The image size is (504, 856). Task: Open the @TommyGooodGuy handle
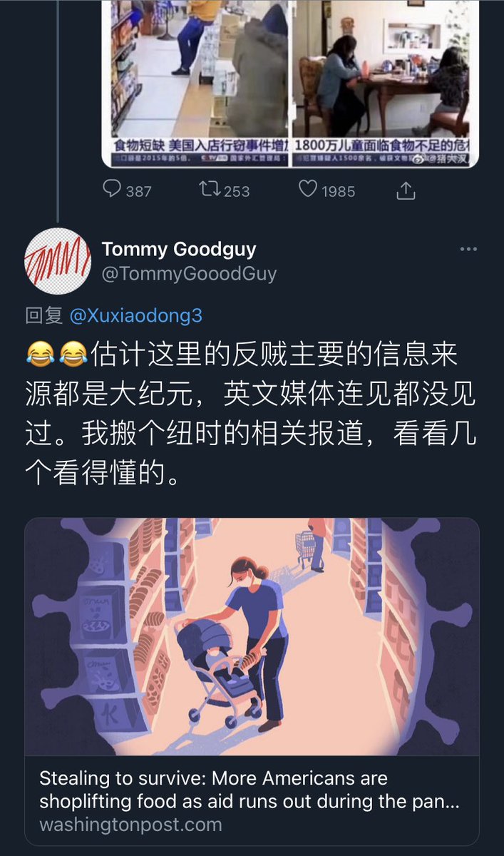pos(189,274)
